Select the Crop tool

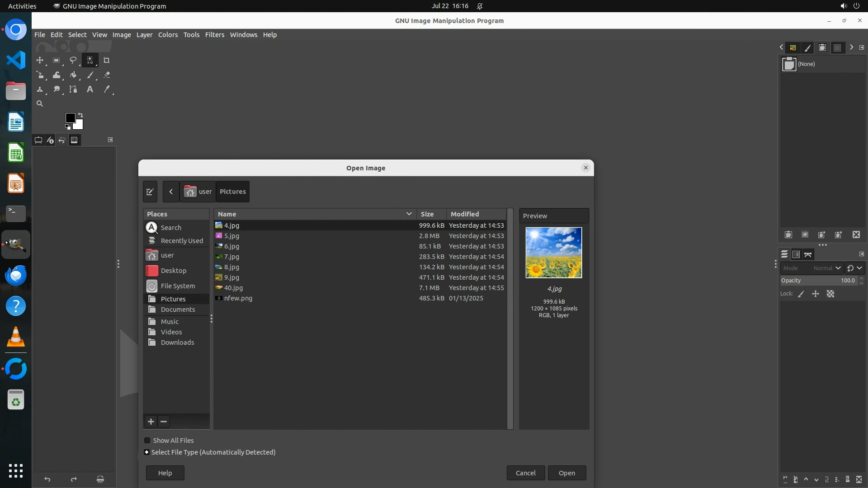point(107,60)
